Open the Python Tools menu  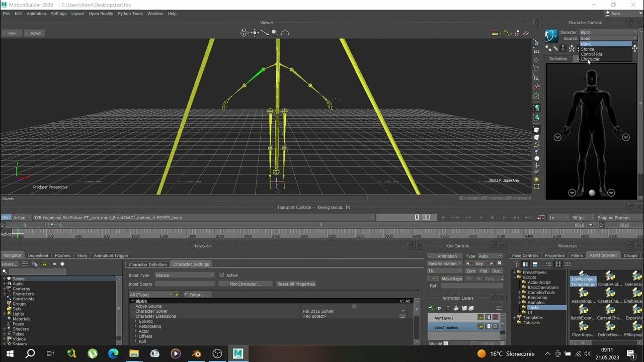(130, 14)
